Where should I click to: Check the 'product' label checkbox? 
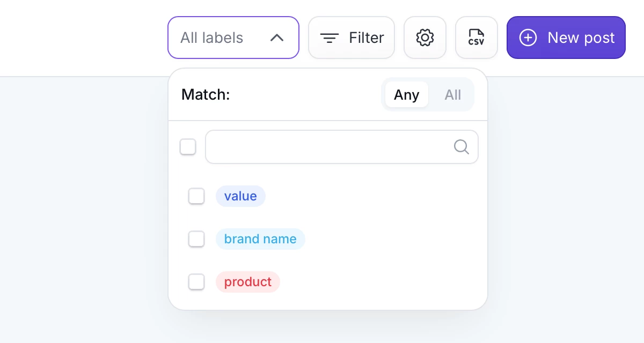click(196, 282)
